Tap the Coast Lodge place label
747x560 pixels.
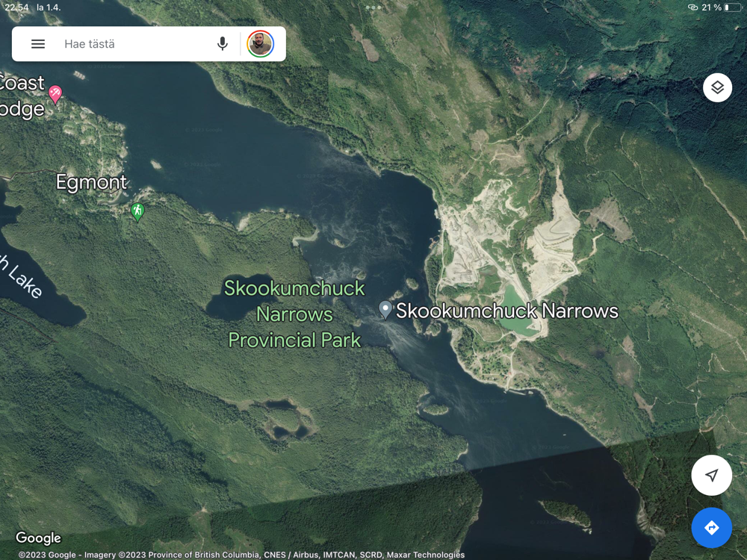coord(22,96)
